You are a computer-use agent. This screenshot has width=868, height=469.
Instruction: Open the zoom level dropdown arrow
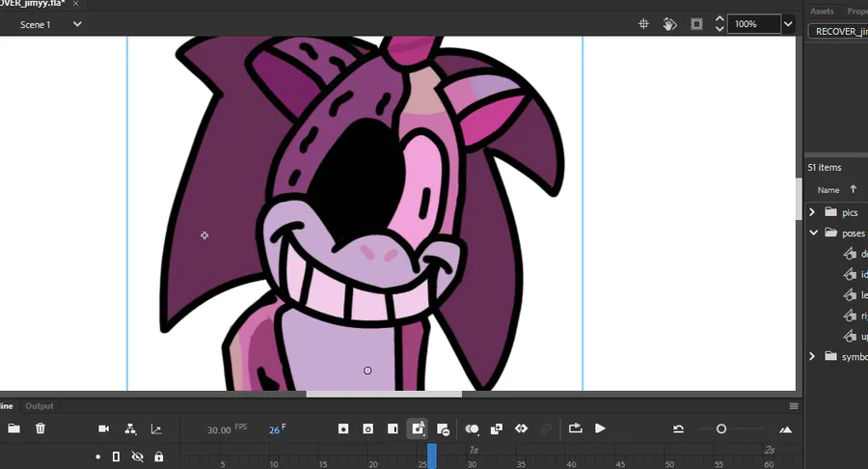788,24
